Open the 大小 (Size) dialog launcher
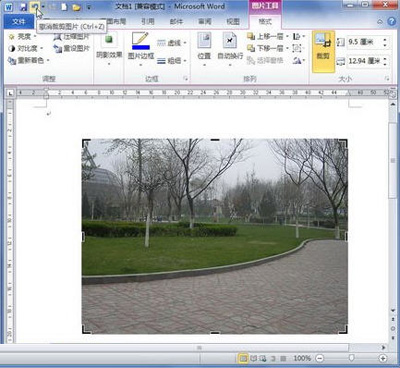 tap(387, 79)
